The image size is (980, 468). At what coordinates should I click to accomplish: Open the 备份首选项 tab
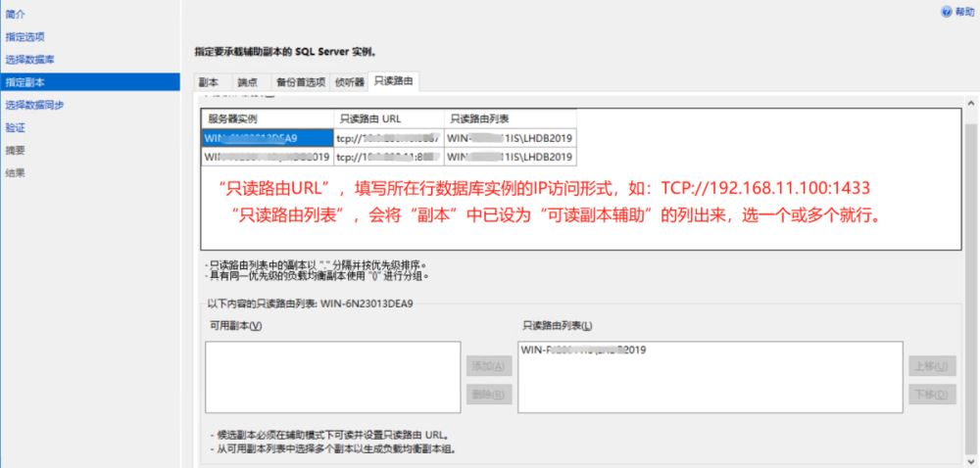(301, 82)
